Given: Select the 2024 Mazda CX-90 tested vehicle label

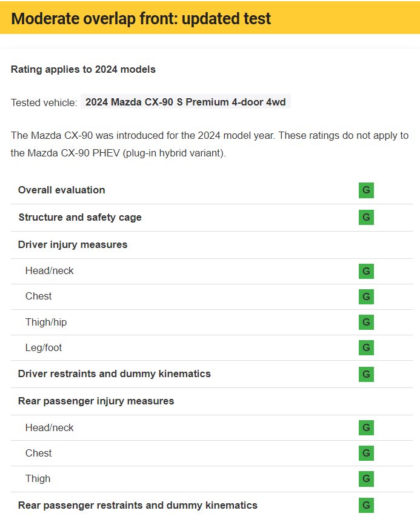Looking at the screenshot, I should click(185, 102).
